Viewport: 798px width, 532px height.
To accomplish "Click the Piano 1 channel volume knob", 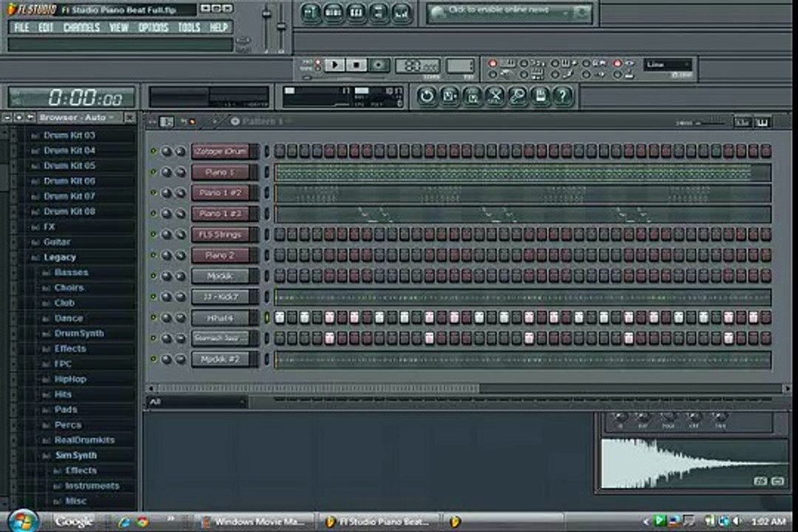I will click(180, 173).
